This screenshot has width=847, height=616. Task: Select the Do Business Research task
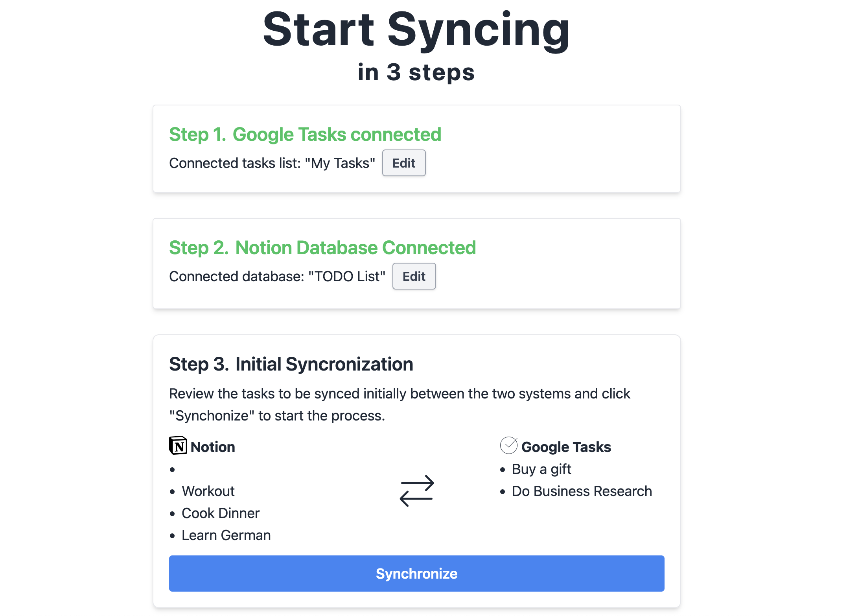(x=582, y=491)
